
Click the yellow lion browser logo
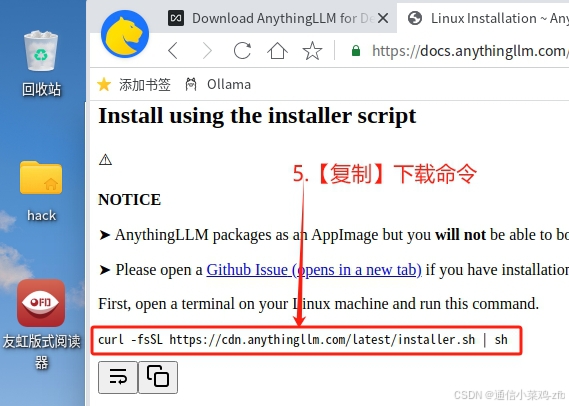(x=125, y=34)
